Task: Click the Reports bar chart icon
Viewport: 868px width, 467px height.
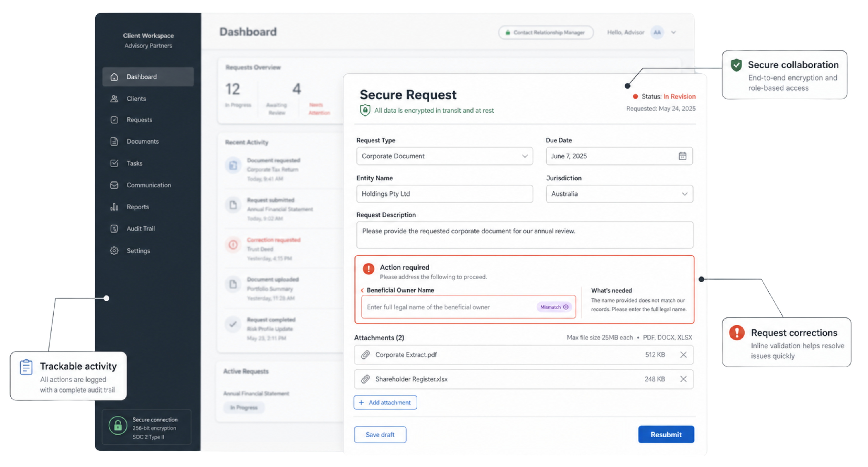Action: click(114, 207)
